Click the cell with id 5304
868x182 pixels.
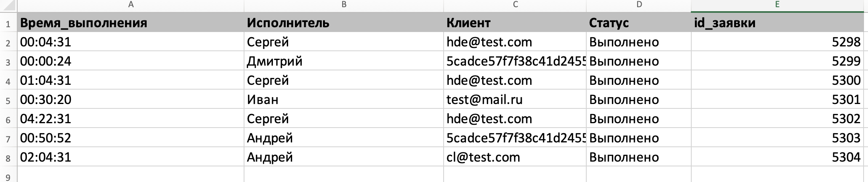pos(777,157)
